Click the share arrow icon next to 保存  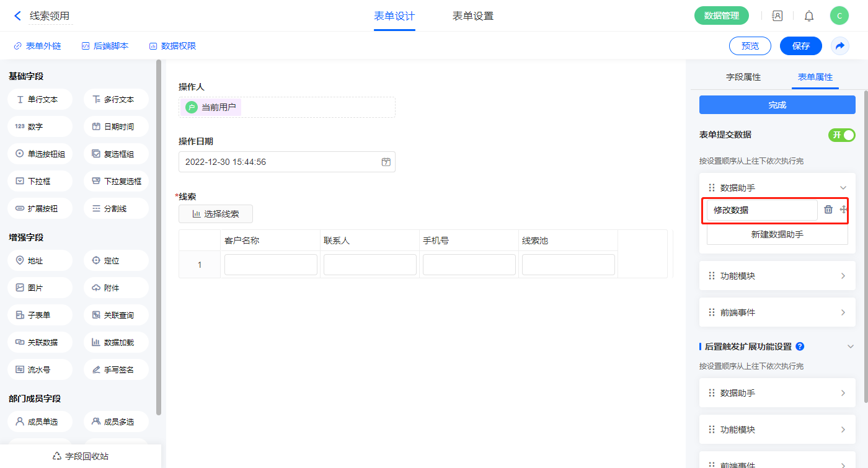click(x=840, y=46)
